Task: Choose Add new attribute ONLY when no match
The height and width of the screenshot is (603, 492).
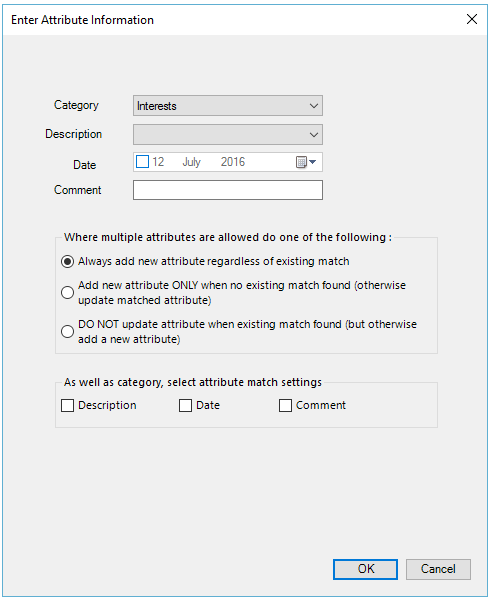Action: pyautogui.click(x=67, y=293)
